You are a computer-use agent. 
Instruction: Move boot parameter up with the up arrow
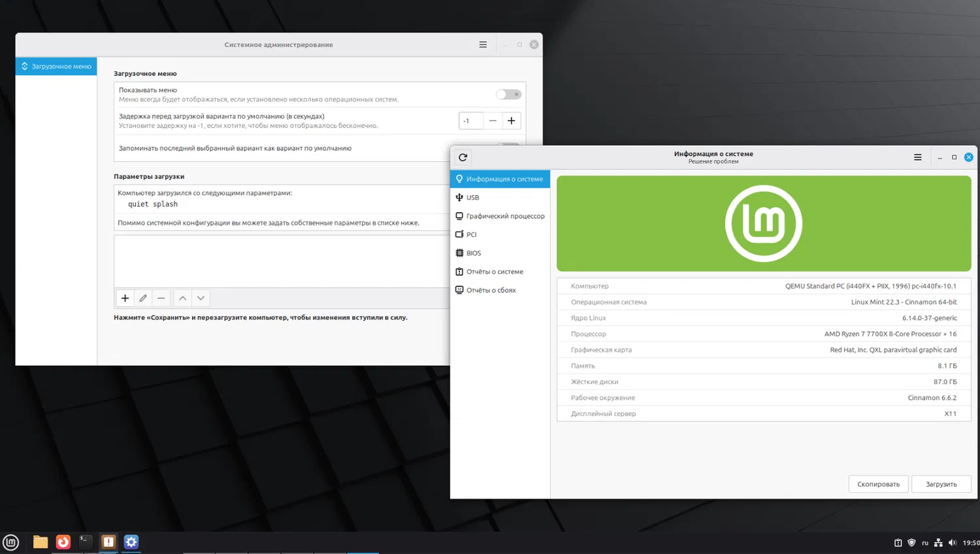point(183,298)
